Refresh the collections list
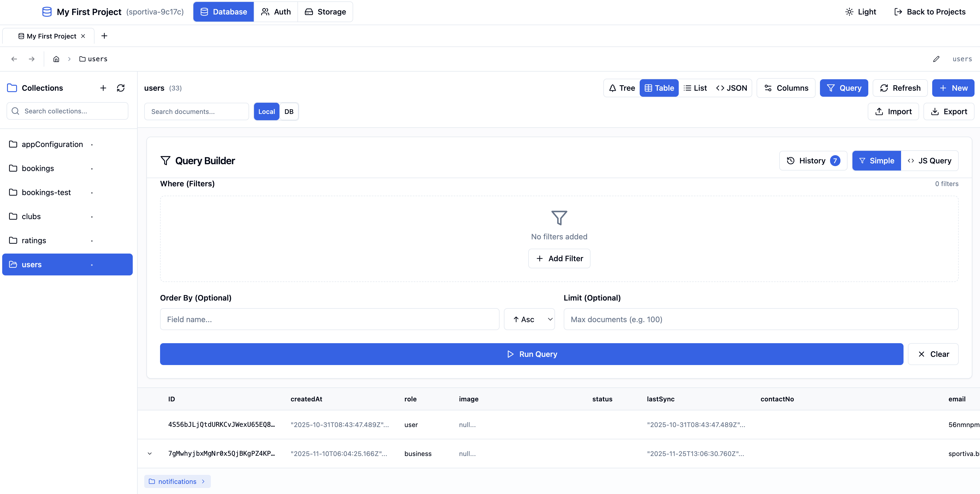Screen dimensions: 980x494 pos(121,88)
